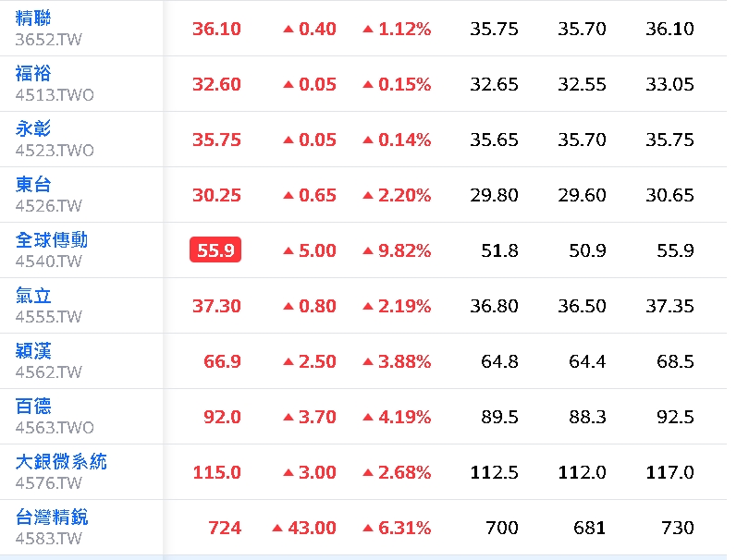
Task: Click the up arrow beside 4.19%
Action: 368,418
